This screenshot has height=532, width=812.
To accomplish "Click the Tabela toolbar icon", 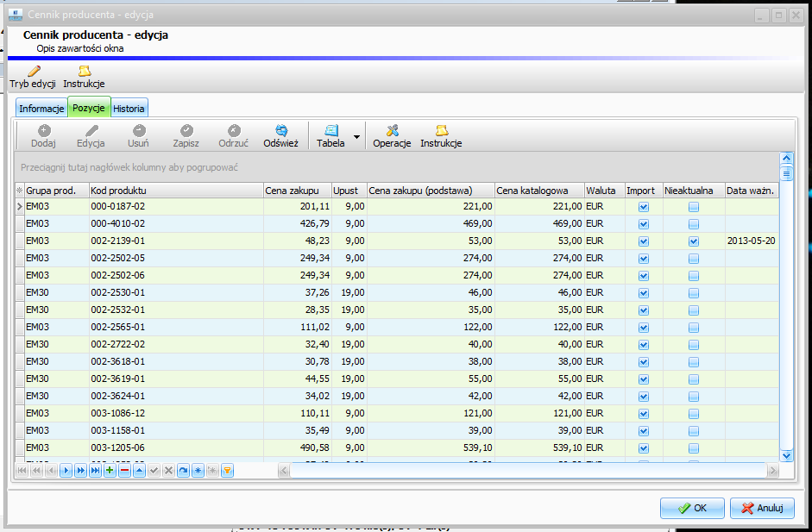I will tap(330, 131).
